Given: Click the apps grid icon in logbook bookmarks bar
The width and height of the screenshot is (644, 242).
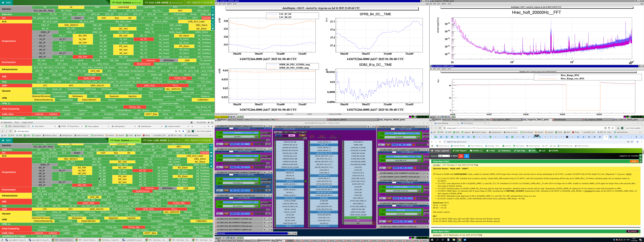Looking at the screenshot, I should point(432,146).
